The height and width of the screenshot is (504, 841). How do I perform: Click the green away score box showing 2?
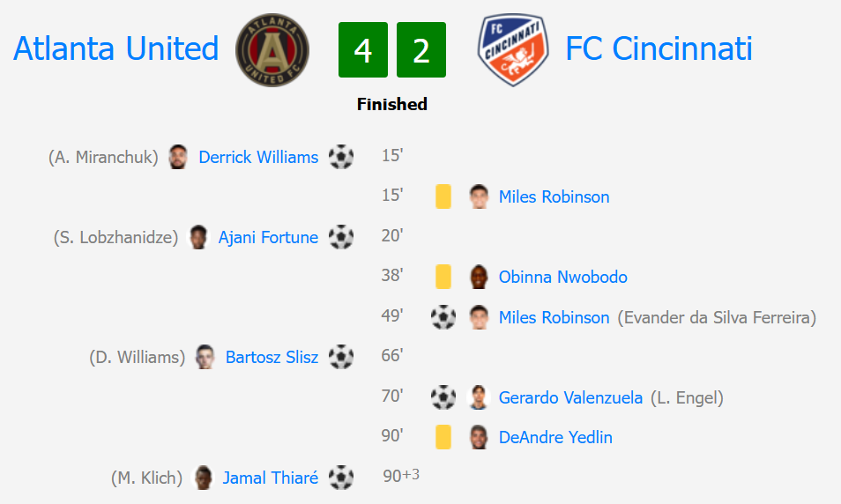tap(421, 50)
